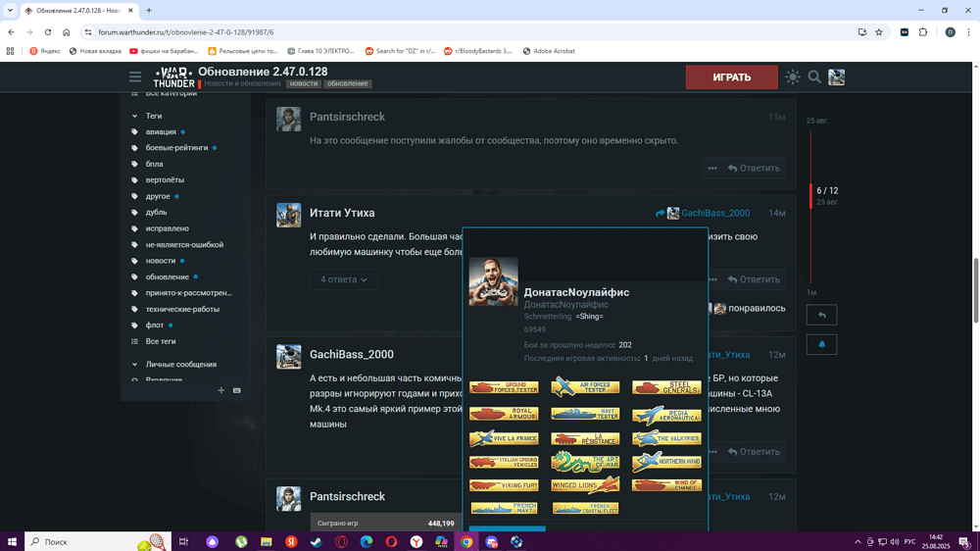Open Steam from the taskbar

pos(317,541)
